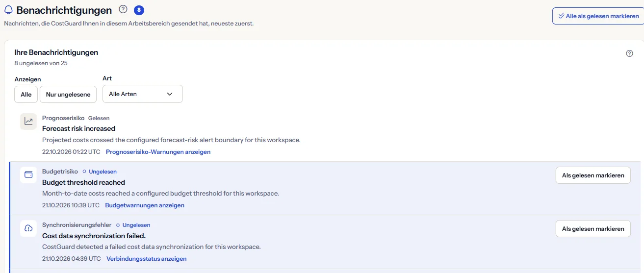Click timestamp 21.10.2026 04:39 UTC

point(72,259)
